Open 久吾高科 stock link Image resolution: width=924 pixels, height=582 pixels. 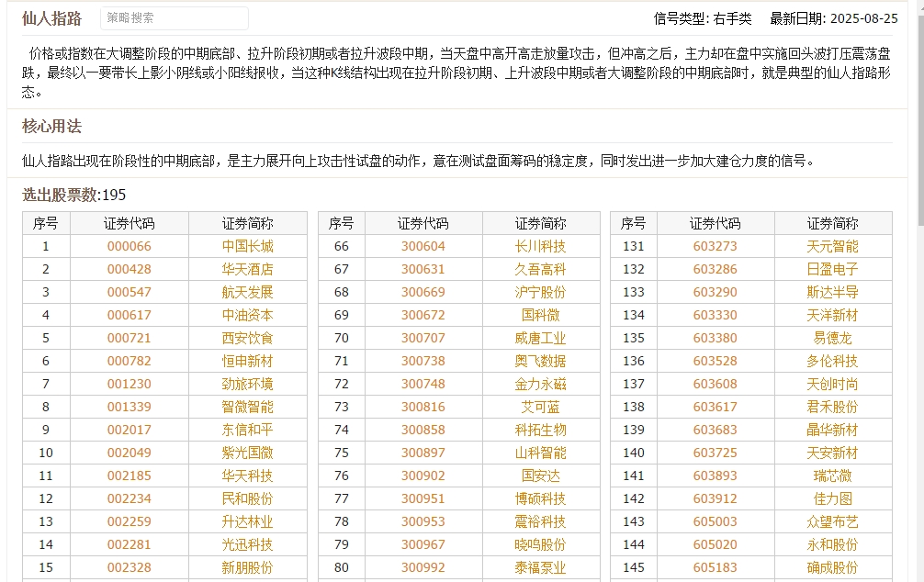(x=540, y=269)
